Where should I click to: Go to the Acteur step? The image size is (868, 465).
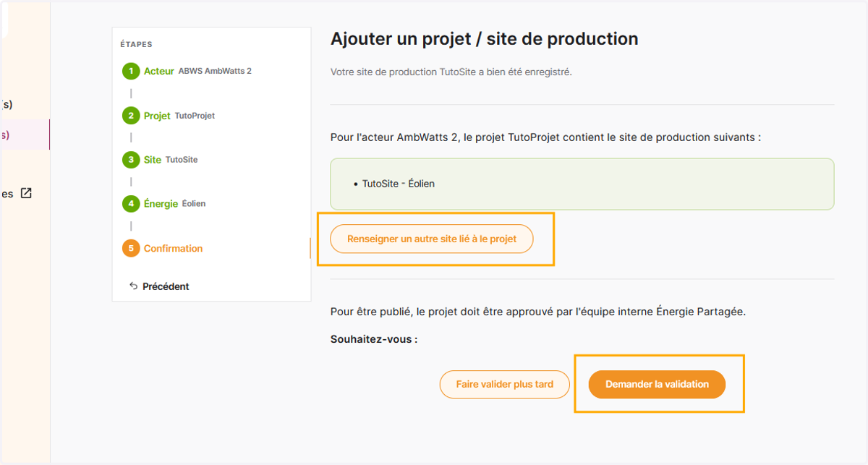159,71
